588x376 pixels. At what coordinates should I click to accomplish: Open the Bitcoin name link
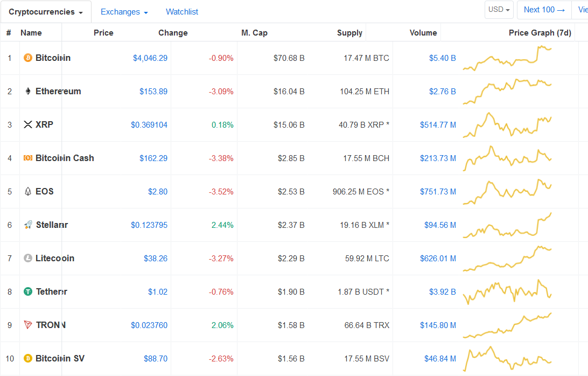(53, 58)
